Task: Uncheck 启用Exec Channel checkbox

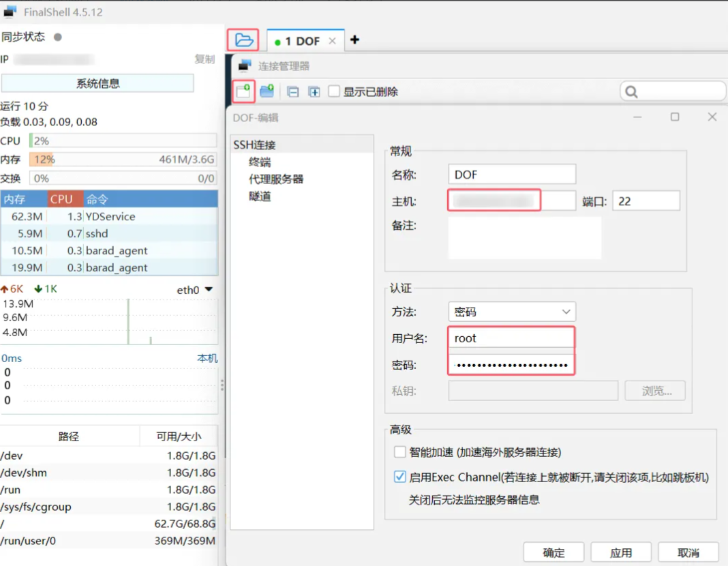Action: (x=400, y=477)
